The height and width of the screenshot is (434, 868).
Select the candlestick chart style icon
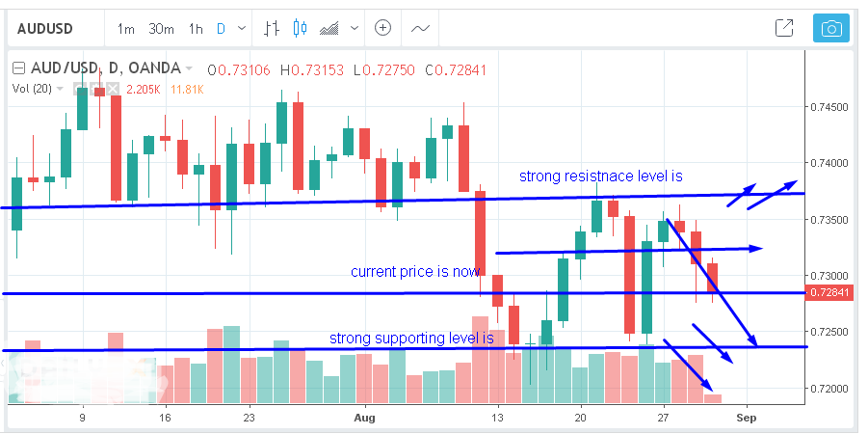(x=299, y=28)
